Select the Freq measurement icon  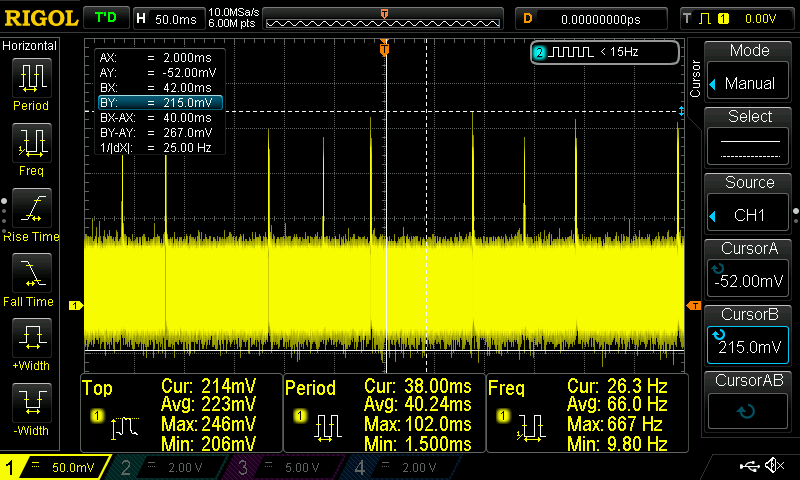pos(32,145)
